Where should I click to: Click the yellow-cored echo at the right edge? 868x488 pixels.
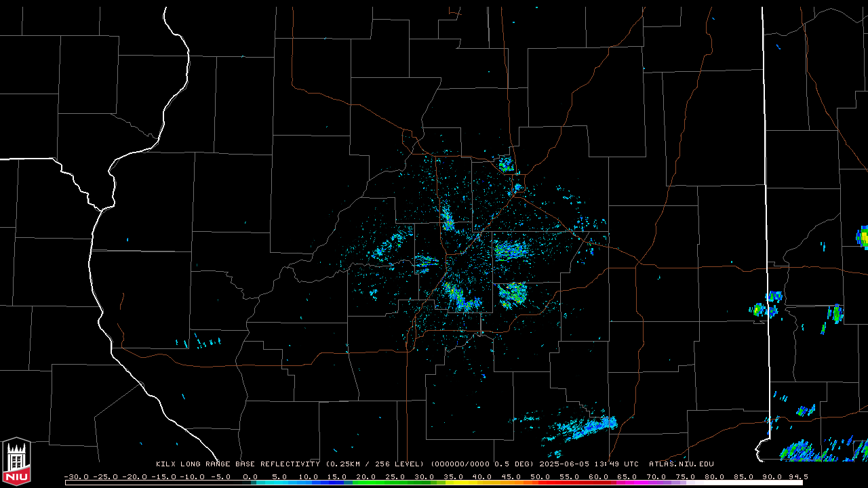(x=863, y=237)
